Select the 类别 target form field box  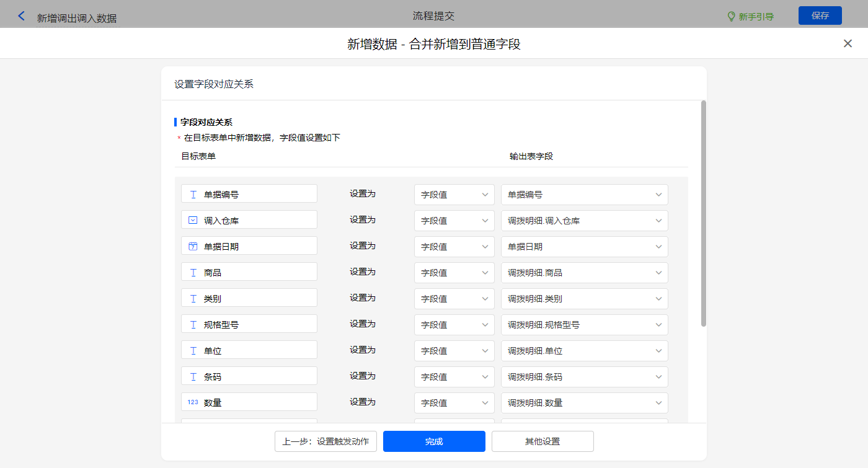point(249,298)
